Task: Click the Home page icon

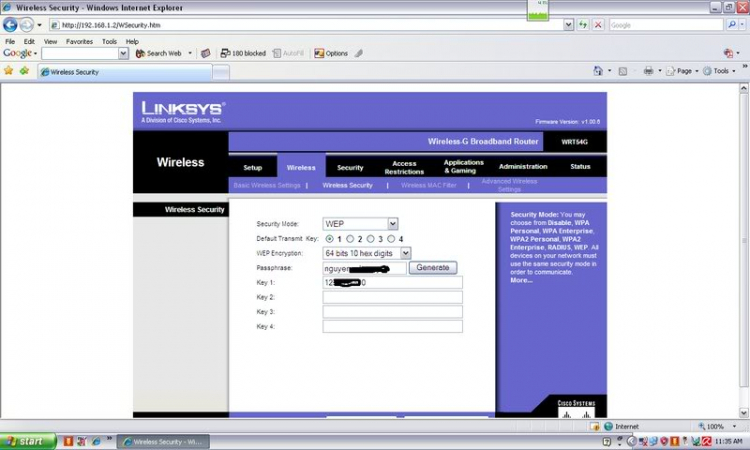Action: tap(598, 71)
